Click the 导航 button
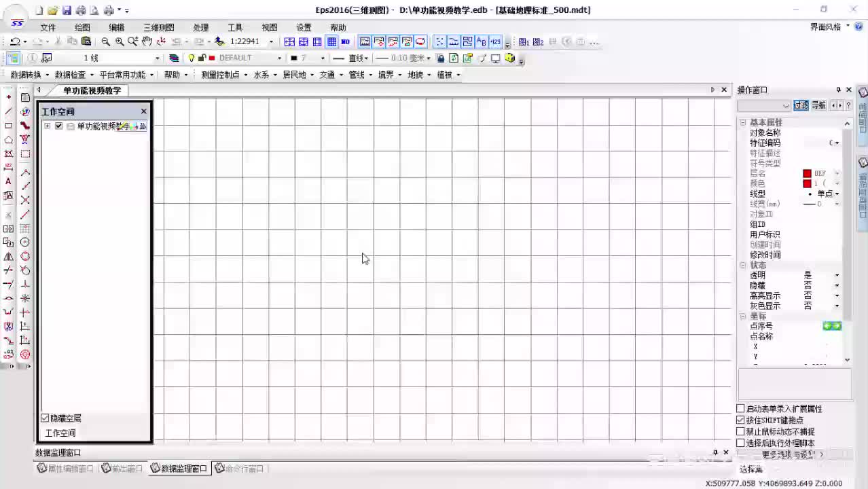The height and width of the screenshot is (489, 868). [818, 105]
